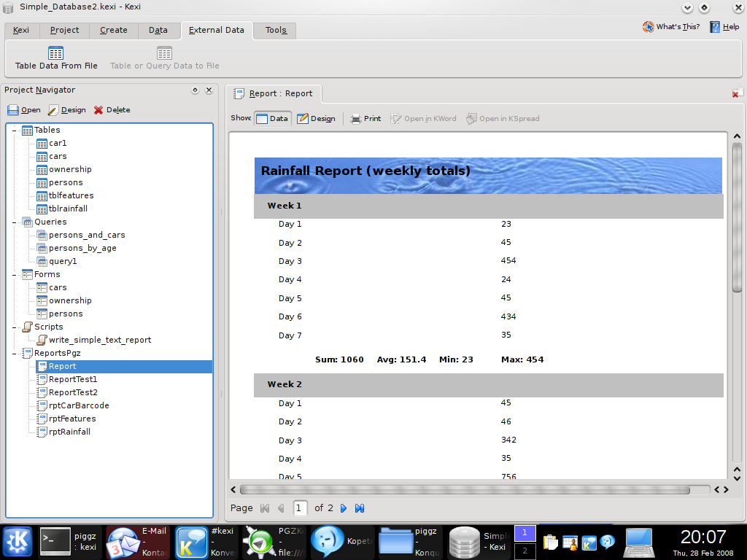Switch to virtual desktop 2
Screen dimensions: 747x560
tap(525, 551)
